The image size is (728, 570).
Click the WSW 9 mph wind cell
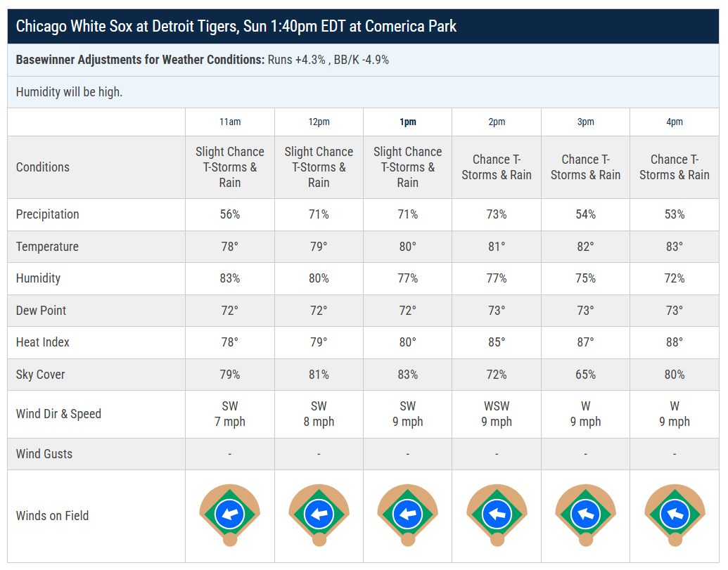point(497,414)
